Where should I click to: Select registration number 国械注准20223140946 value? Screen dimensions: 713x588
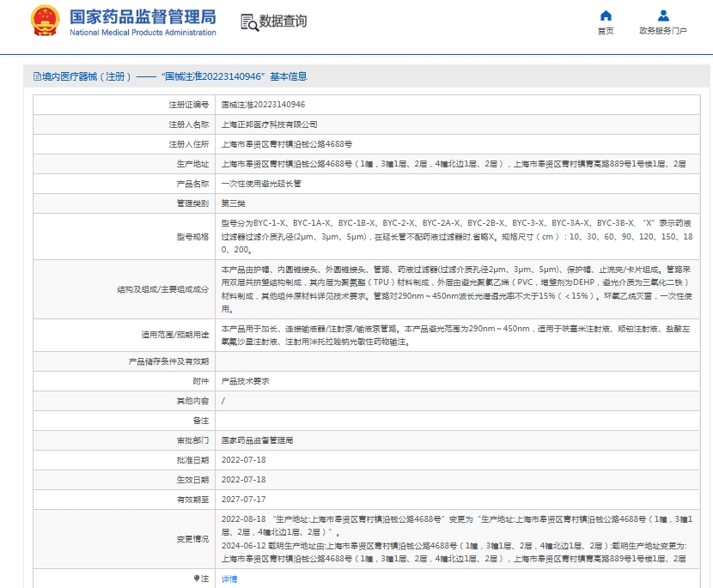[x=263, y=105]
